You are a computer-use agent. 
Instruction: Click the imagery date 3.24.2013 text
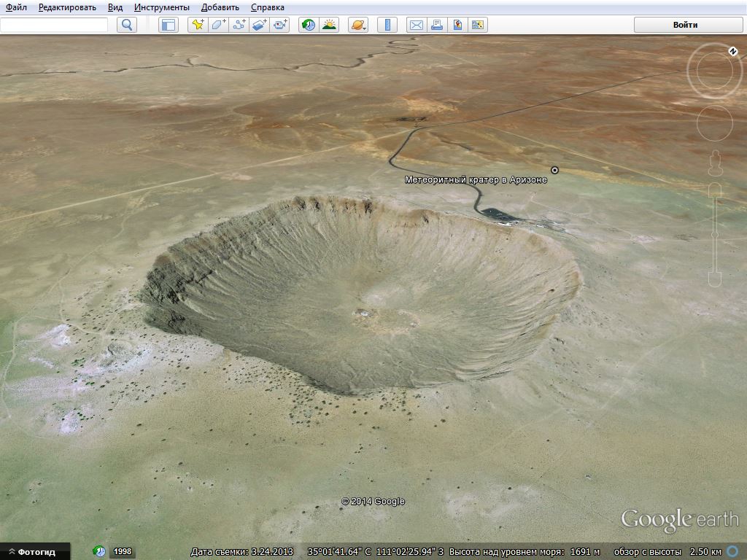tap(272, 551)
